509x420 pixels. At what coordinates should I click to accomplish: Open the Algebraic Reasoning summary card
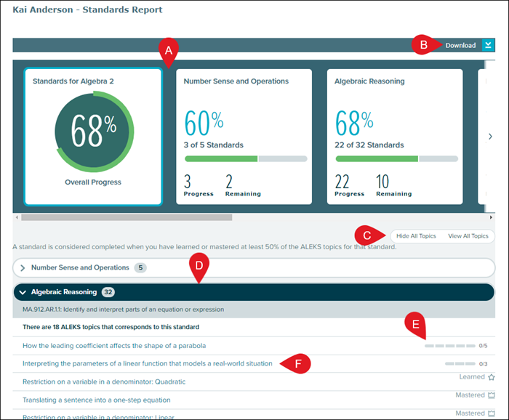394,137
